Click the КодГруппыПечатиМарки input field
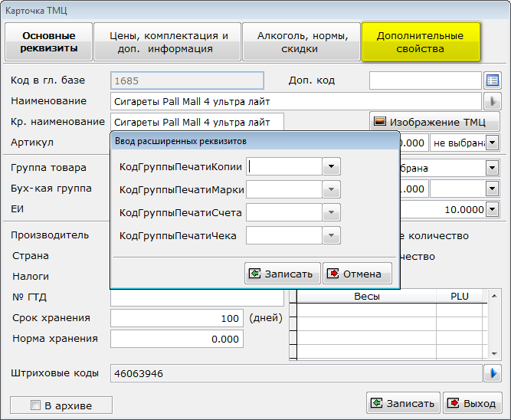The height and width of the screenshot is (420, 511). click(284, 189)
